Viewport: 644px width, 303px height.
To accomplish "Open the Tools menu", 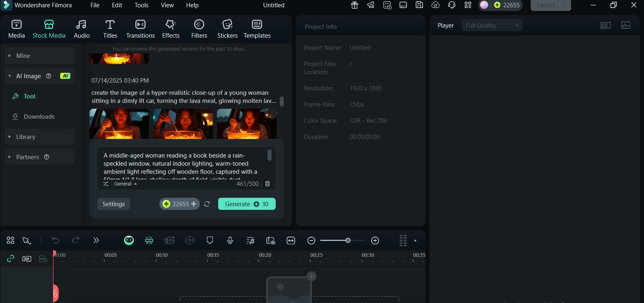I will (141, 5).
